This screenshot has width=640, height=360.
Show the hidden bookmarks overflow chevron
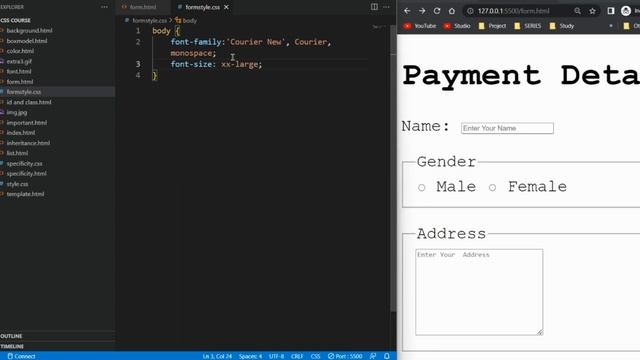point(611,26)
